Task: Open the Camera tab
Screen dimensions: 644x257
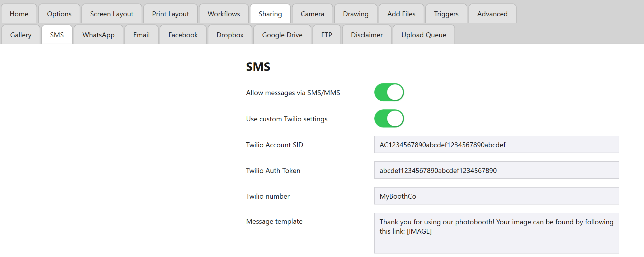Action: 313,14
